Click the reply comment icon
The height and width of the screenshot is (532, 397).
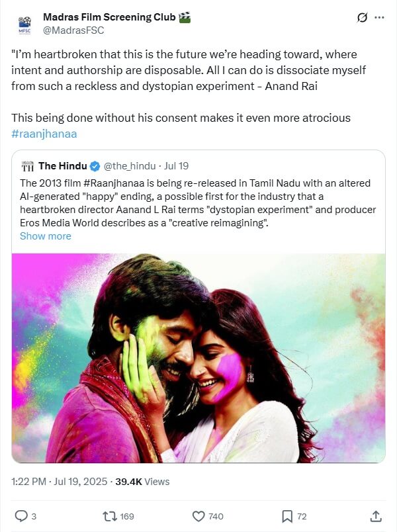point(21,515)
